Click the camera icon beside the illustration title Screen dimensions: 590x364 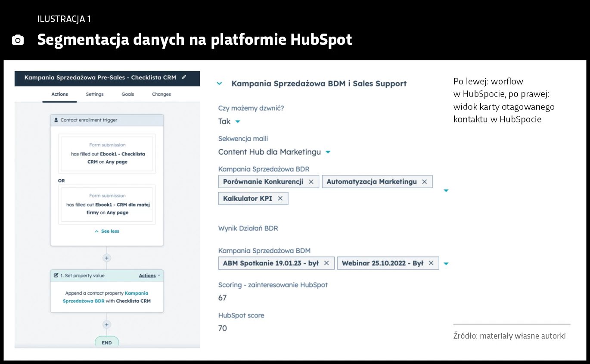pos(18,40)
